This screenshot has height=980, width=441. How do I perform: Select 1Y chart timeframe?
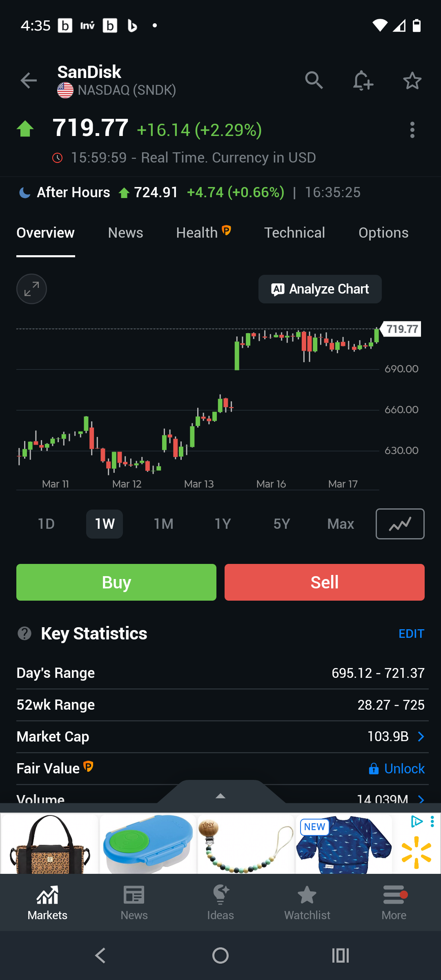(223, 524)
